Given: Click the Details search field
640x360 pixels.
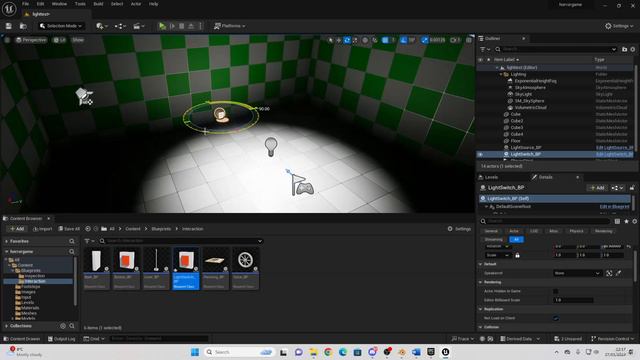Looking at the screenshot, I should pyautogui.click(x=546, y=221).
